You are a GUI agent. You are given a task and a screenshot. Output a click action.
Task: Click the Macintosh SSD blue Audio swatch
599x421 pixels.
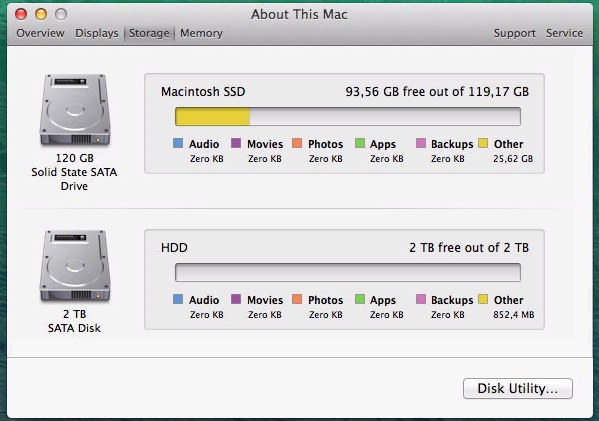click(x=178, y=143)
